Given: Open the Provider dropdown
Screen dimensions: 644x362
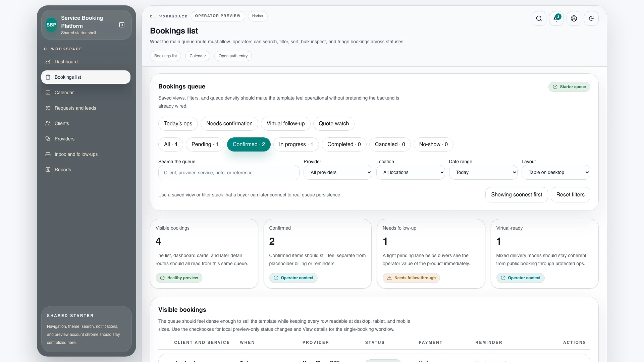Looking at the screenshot, I should point(338,172).
